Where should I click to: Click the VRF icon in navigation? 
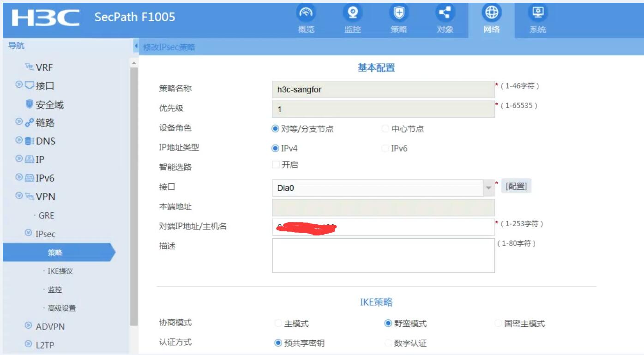pyautogui.click(x=29, y=67)
